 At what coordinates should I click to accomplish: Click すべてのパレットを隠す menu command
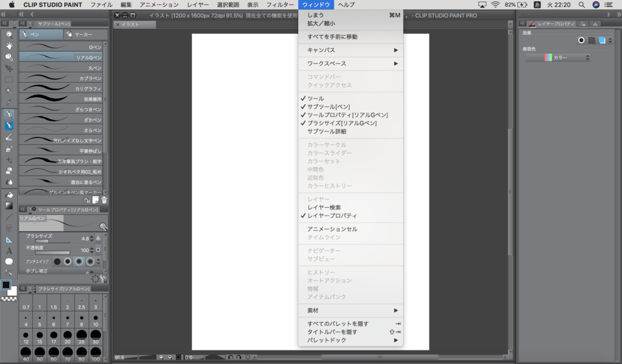coord(338,324)
